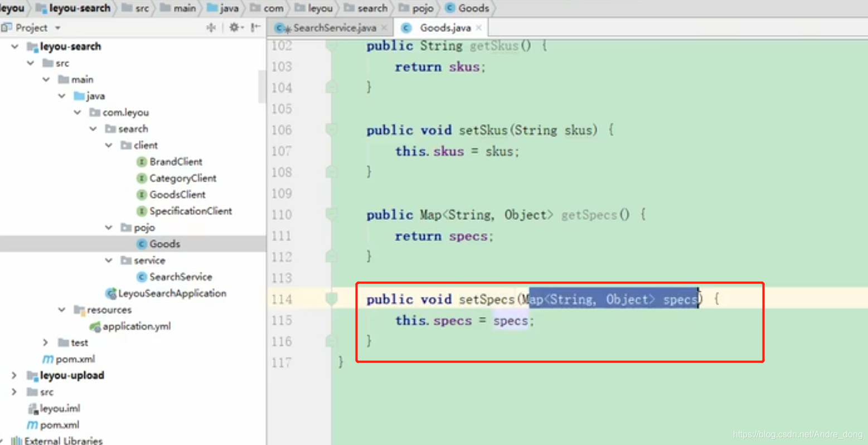Click line number 114 in the gutter

tap(282, 300)
